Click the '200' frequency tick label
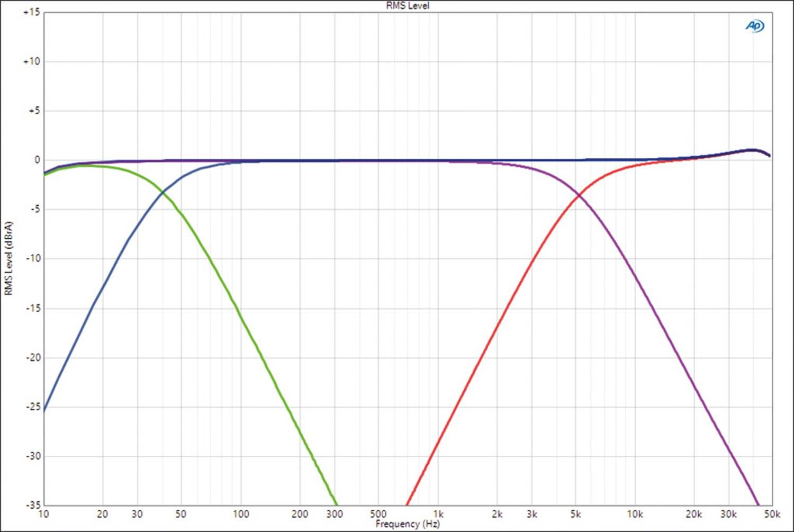The width and height of the screenshot is (794, 532). 300,514
